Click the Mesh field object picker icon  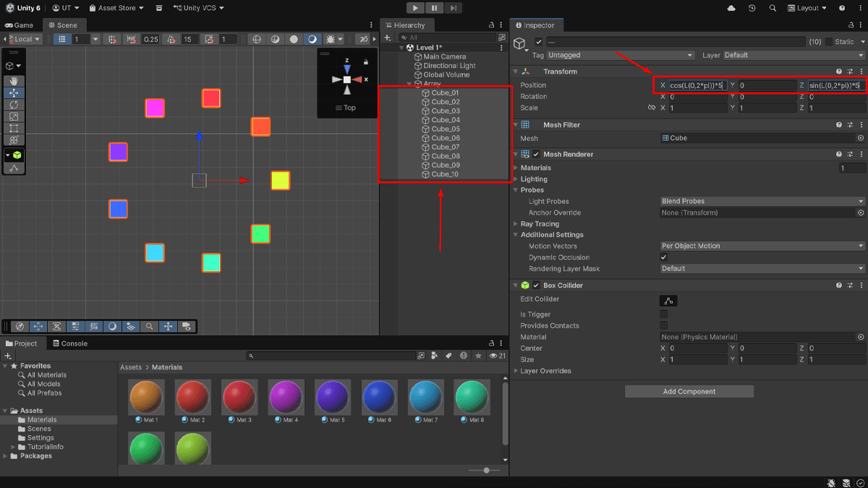[x=861, y=138]
